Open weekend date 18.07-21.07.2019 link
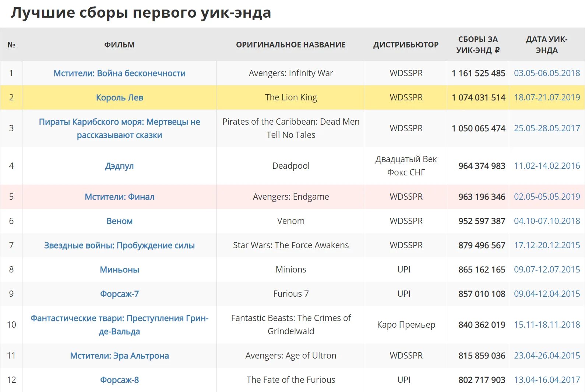The height and width of the screenshot is (392, 585). tap(547, 97)
